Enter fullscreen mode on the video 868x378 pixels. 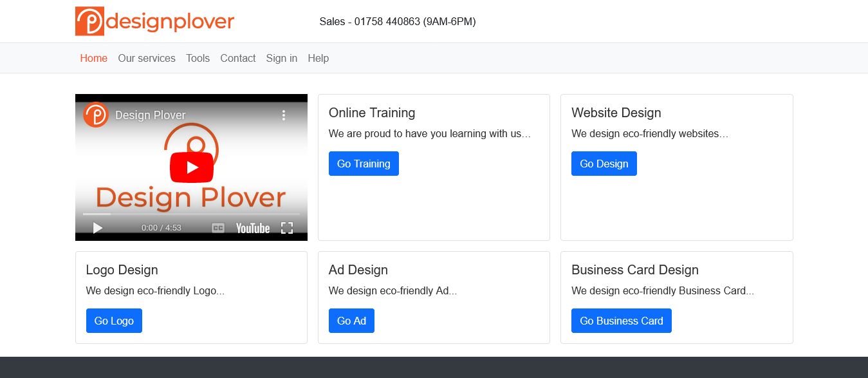[x=287, y=228]
